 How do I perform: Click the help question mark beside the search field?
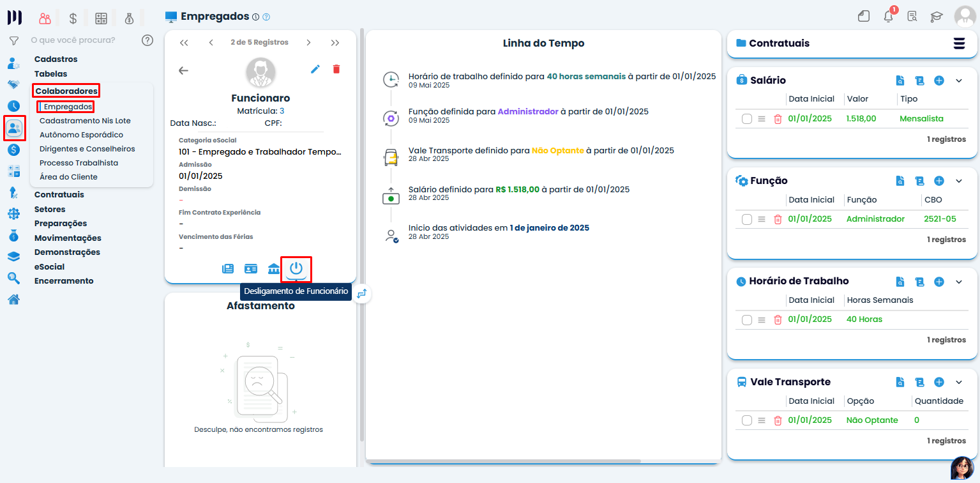pos(147,40)
